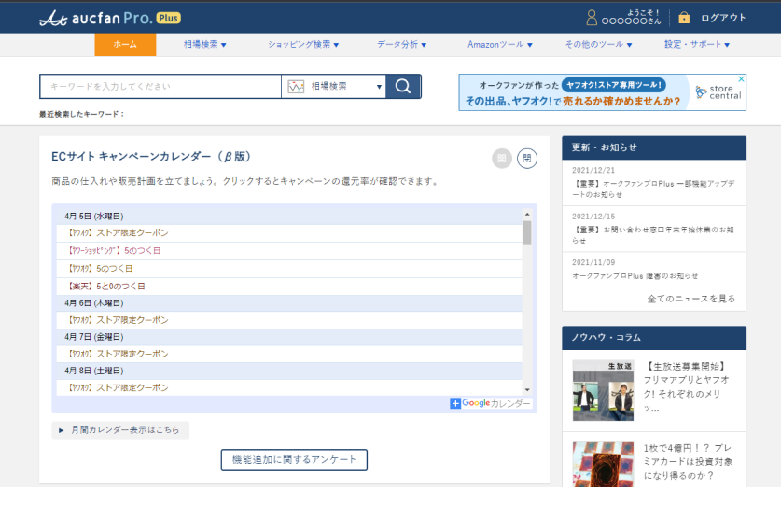This screenshot has height=532, width=781.
Task: Open the 生放送 column thumbnail
Action: click(x=603, y=390)
